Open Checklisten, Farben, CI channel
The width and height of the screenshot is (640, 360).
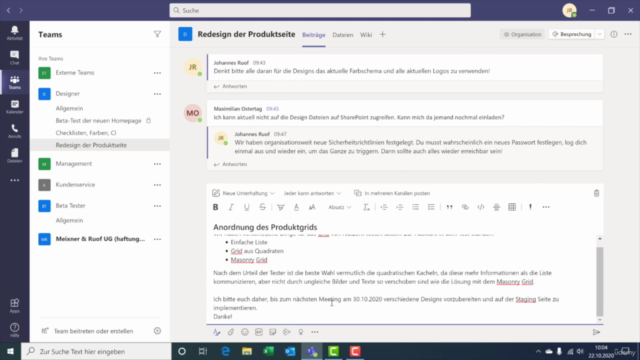point(86,133)
